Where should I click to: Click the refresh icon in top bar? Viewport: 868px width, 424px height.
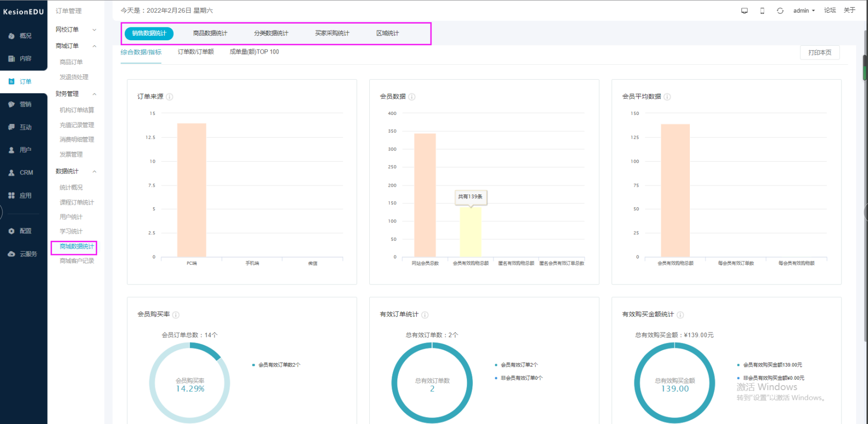(780, 11)
